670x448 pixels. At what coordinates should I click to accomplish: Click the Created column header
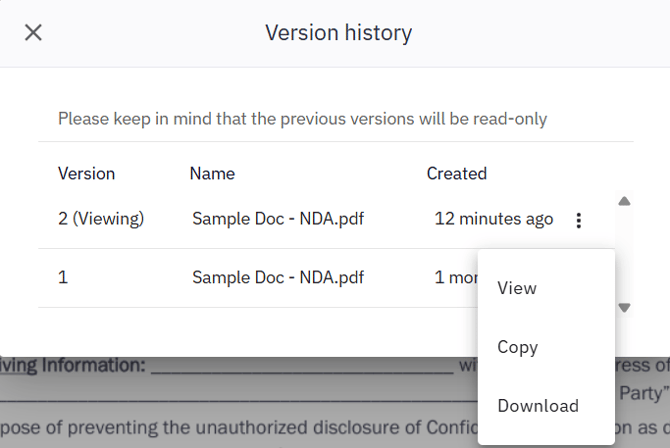(456, 173)
